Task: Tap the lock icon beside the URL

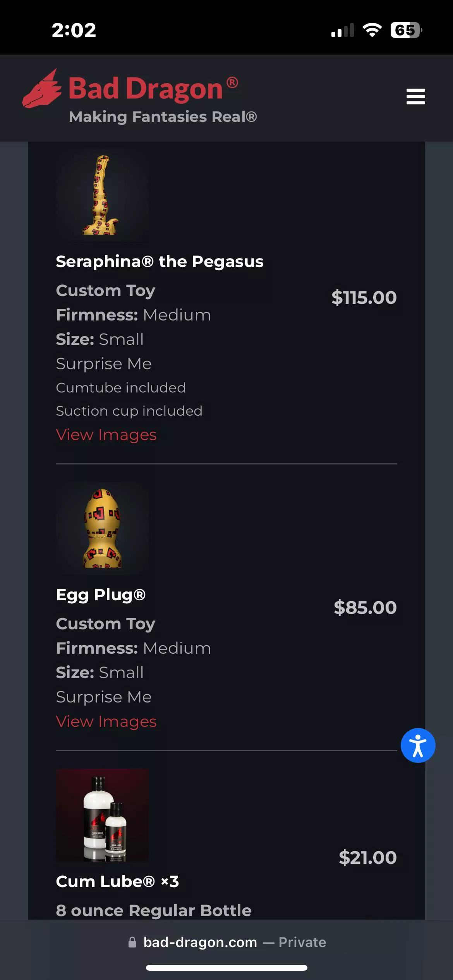Action: 132,942
